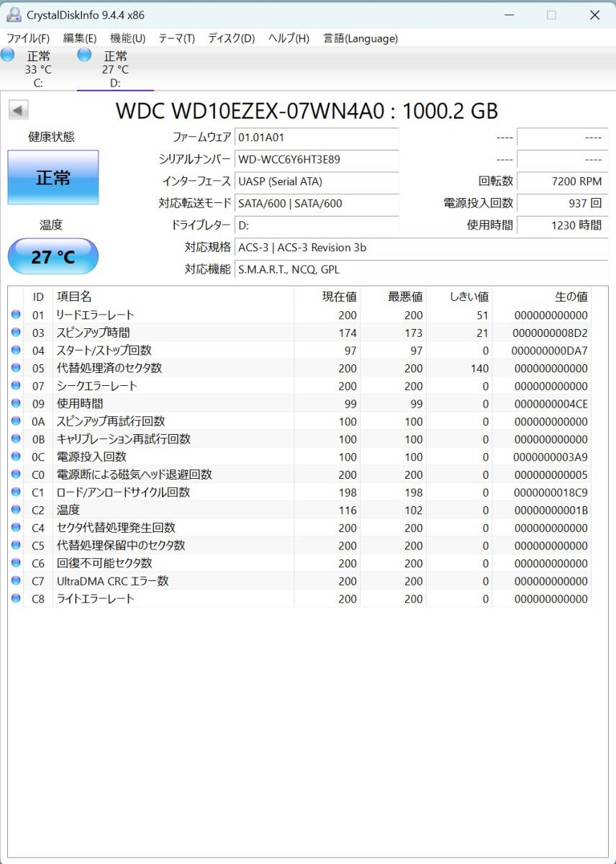Click the 回転数 value 7200 RPM
The height and width of the screenshot is (864, 616).
point(562,181)
